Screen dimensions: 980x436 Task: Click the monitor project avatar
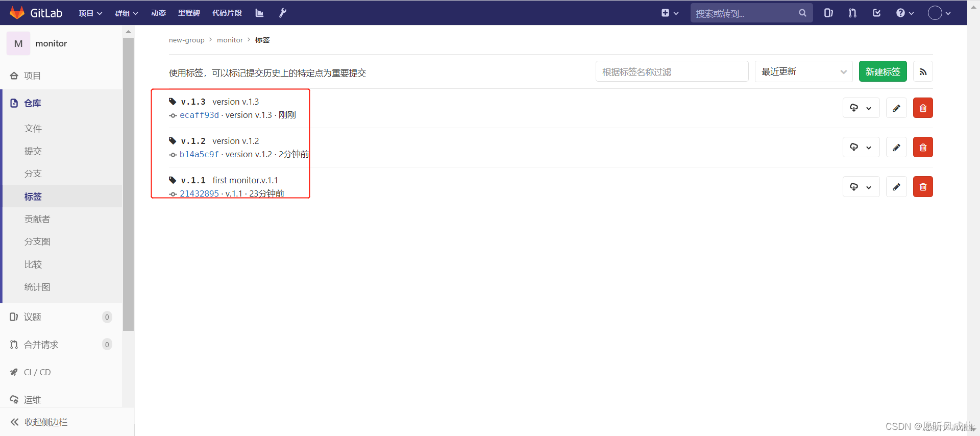pos(18,43)
